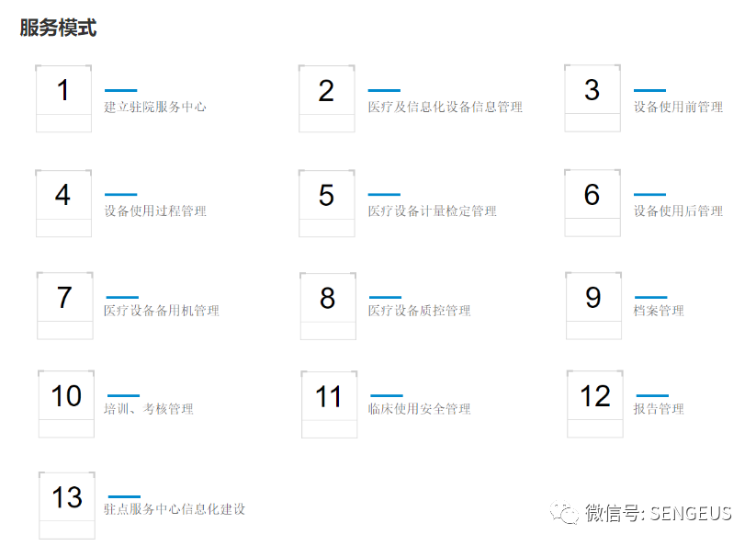
Task: Select 设备使用过程管理 item
Action: pos(155,210)
